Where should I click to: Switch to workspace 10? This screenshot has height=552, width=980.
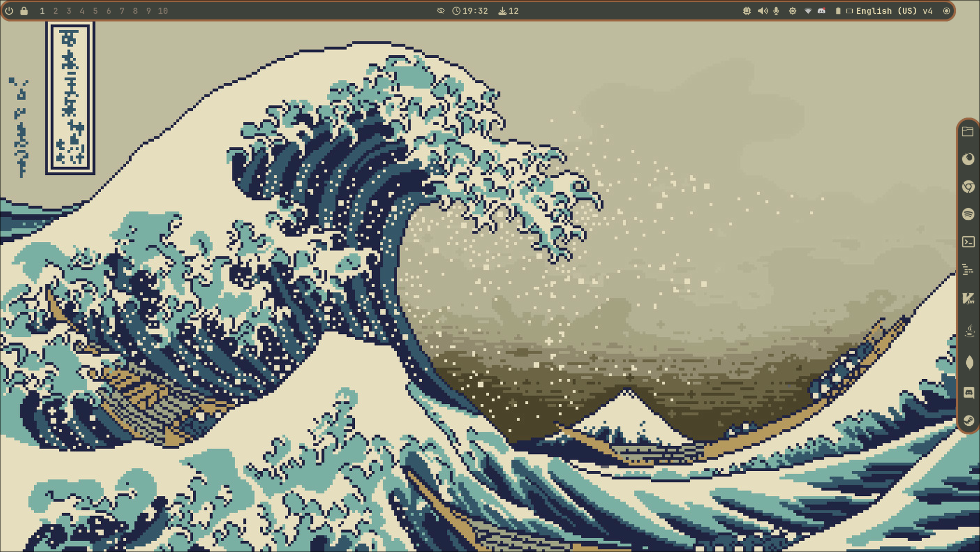[x=163, y=11]
